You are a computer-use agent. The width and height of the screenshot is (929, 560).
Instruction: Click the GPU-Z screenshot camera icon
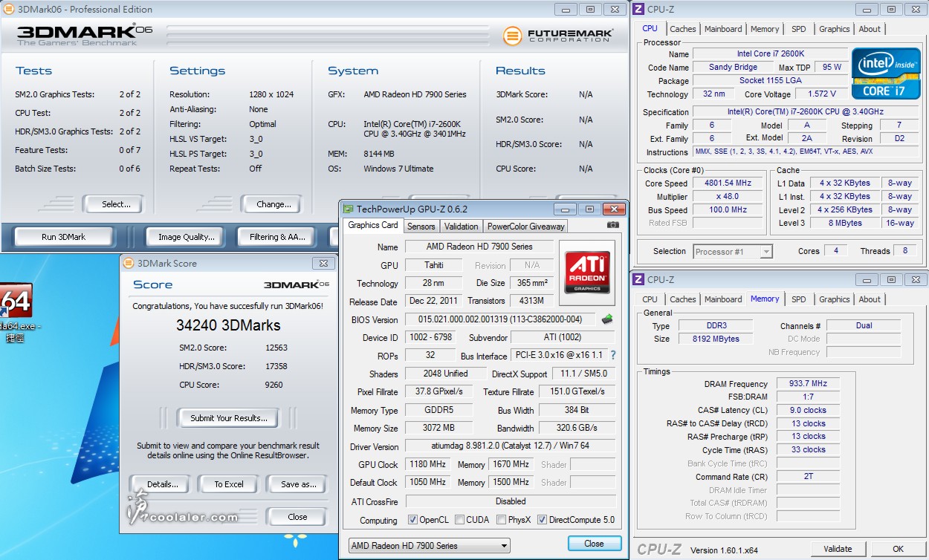click(612, 225)
